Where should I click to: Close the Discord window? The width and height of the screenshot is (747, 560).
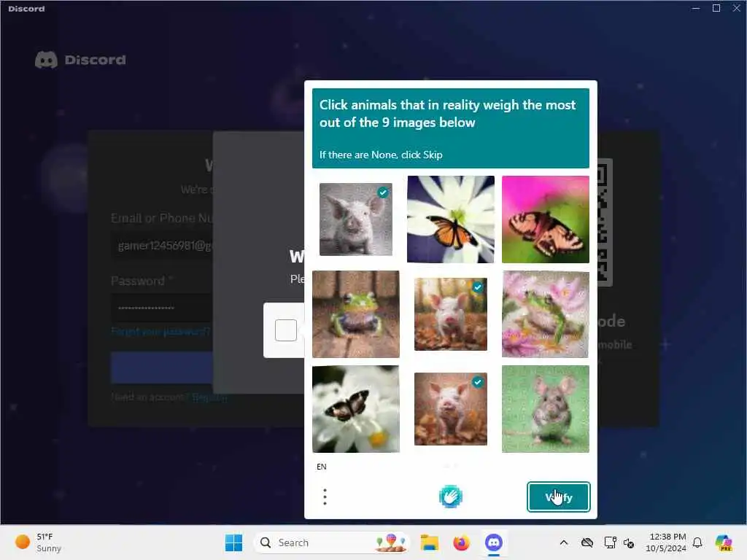(x=736, y=8)
